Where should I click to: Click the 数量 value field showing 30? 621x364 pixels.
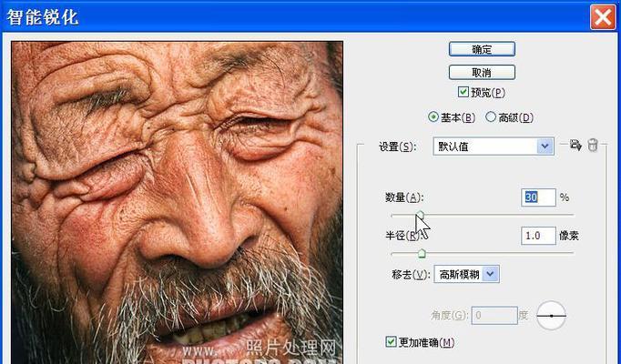tap(537, 197)
